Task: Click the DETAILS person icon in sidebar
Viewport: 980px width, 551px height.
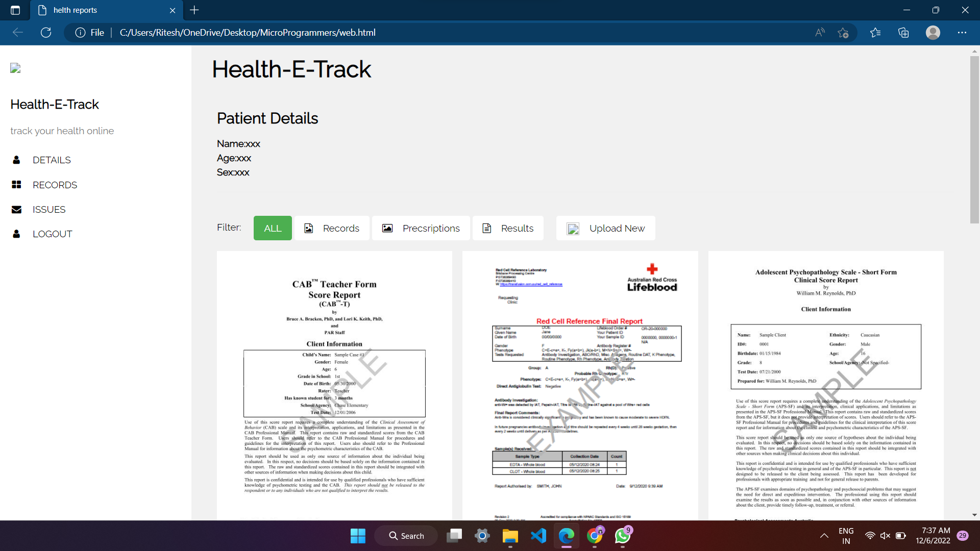Action: (17, 160)
